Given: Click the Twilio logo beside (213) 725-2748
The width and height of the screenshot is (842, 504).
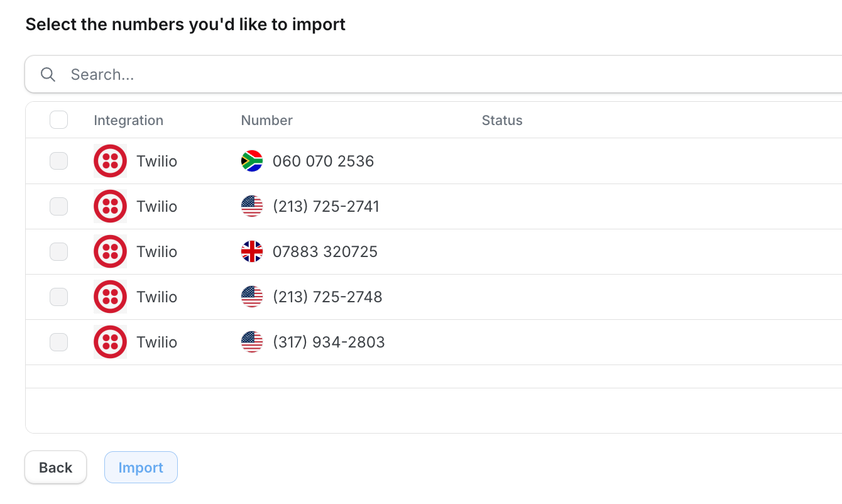Looking at the screenshot, I should [110, 297].
